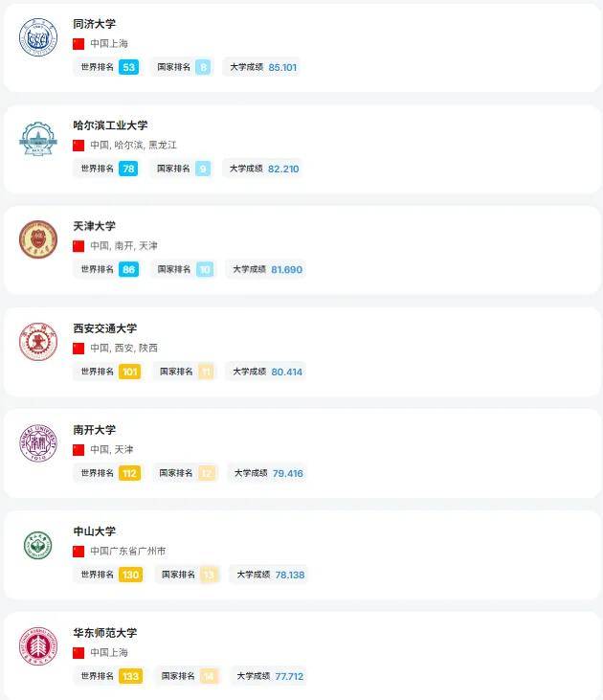
Task: Click the Tongji University logo
Action: tap(38, 37)
